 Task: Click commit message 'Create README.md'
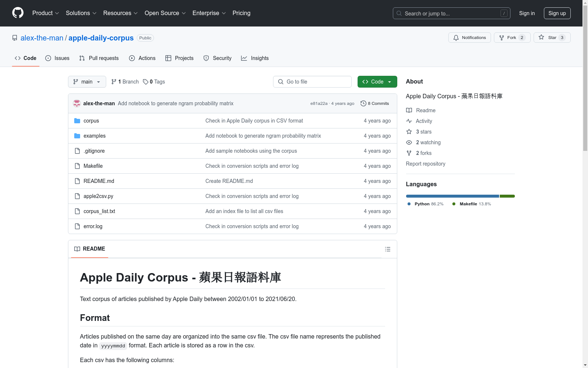coord(229,181)
